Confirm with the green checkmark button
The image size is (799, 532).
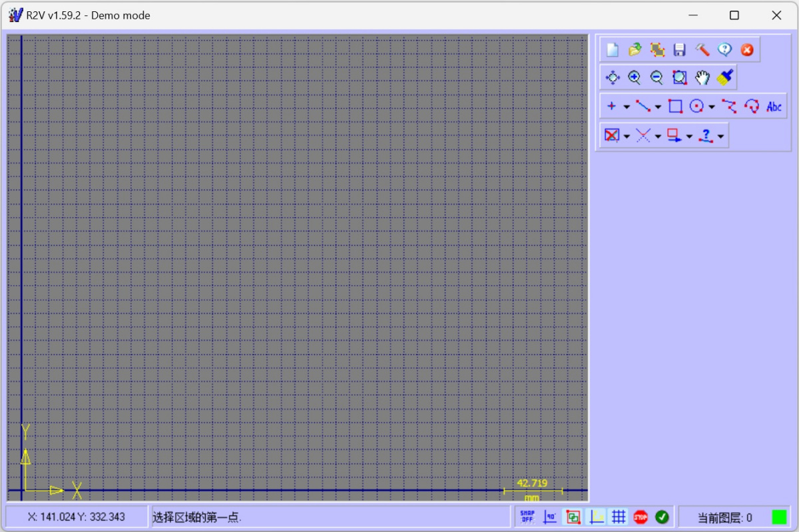(x=662, y=517)
